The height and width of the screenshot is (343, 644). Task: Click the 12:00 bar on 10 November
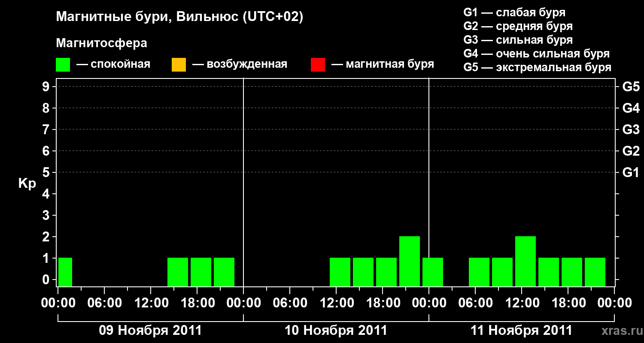coord(340,272)
